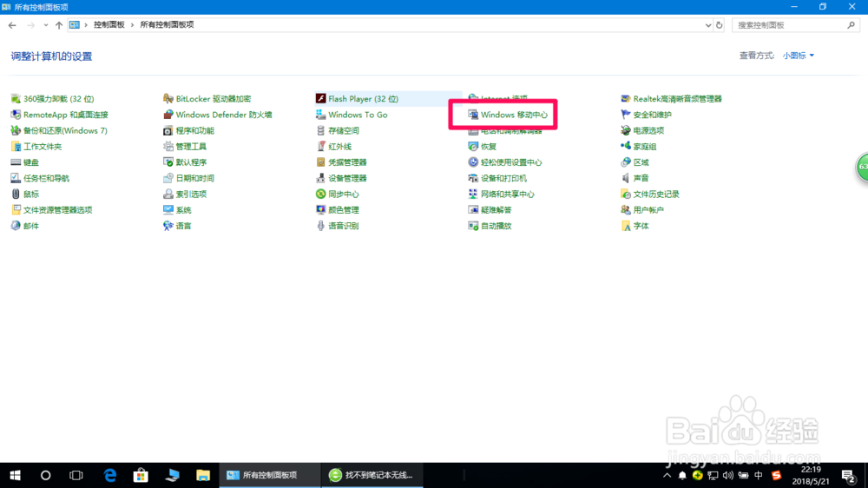Viewport: 868px width, 488px height.
Task: Open 默认程序
Action: coord(185,162)
